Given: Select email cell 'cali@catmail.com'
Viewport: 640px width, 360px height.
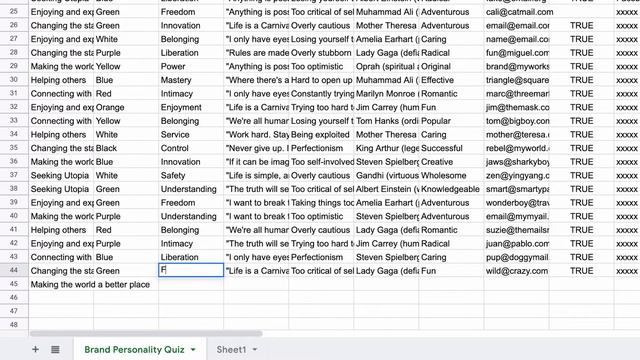Looking at the screenshot, I should coord(517,12).
